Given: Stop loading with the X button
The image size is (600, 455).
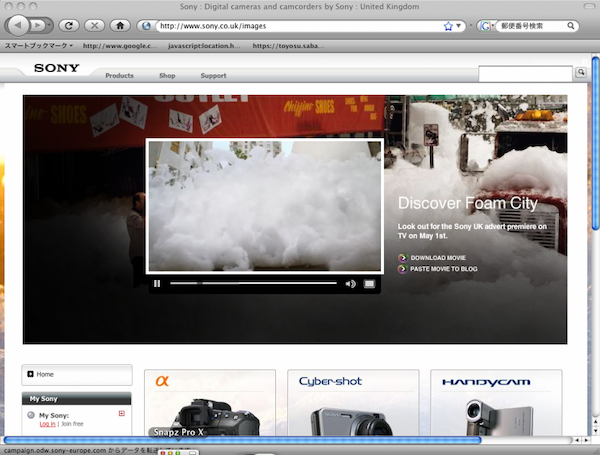Looking at the screenshot, I should click(x=95, y=26).
